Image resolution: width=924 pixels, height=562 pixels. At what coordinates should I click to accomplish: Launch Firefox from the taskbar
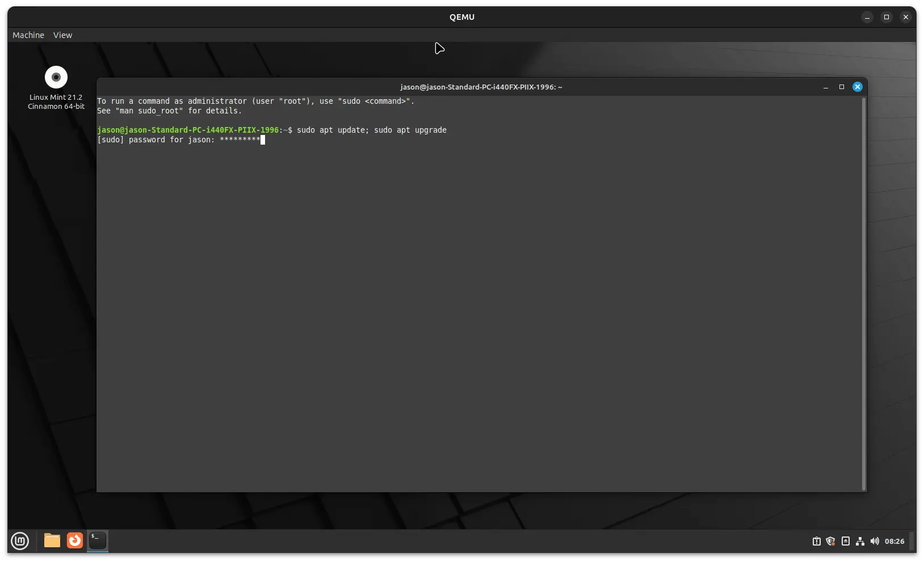point(74,541)
